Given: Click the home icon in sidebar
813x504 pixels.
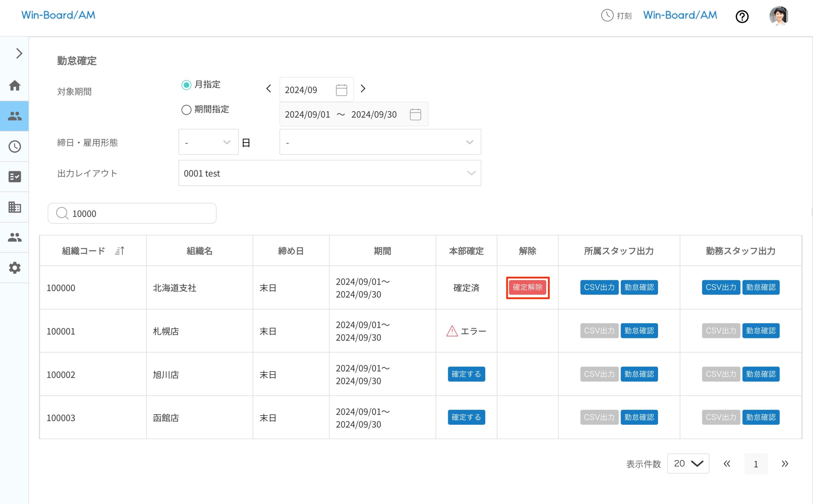Looking at the screenshot, I should click(15, 86).
